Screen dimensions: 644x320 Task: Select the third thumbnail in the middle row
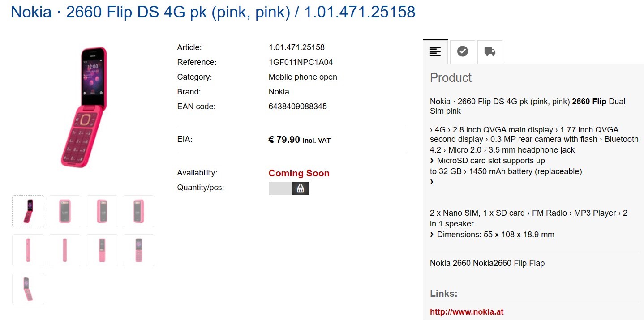tap(102, 250)
